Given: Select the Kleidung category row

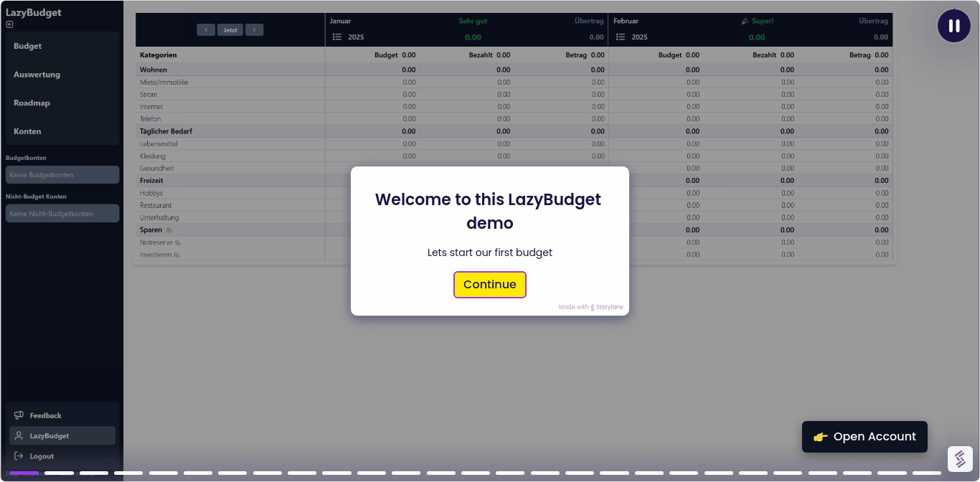Looking at the screenshot, I should pos(514,156).
